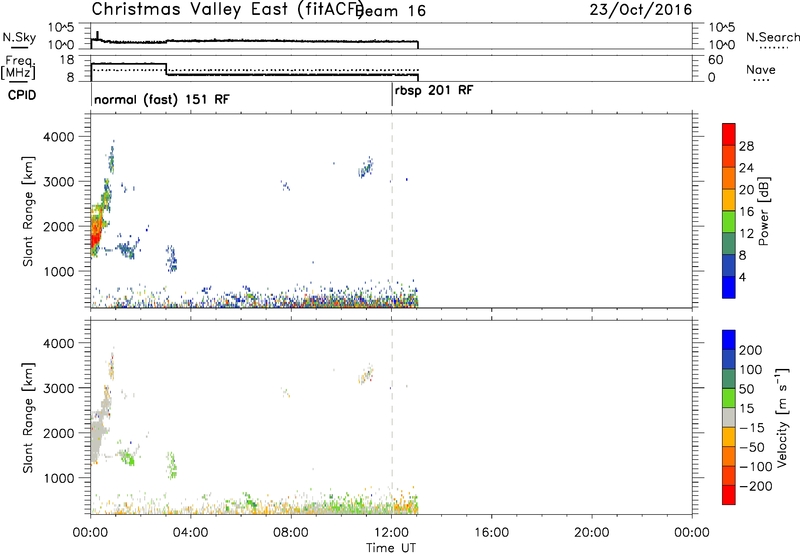Click the 'Beam 16' label

pos(391,11)
